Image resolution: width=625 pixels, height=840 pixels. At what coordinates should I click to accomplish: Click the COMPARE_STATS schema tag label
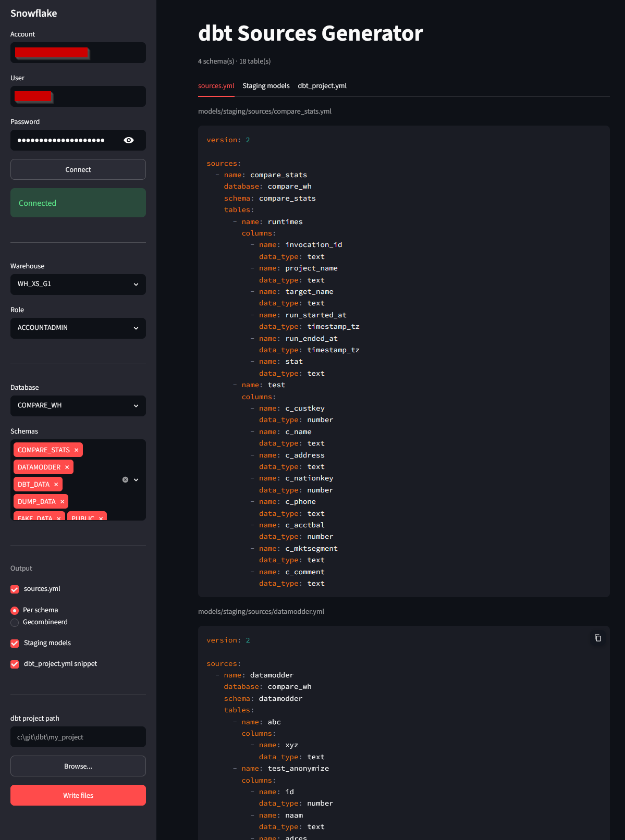[44, 450]
